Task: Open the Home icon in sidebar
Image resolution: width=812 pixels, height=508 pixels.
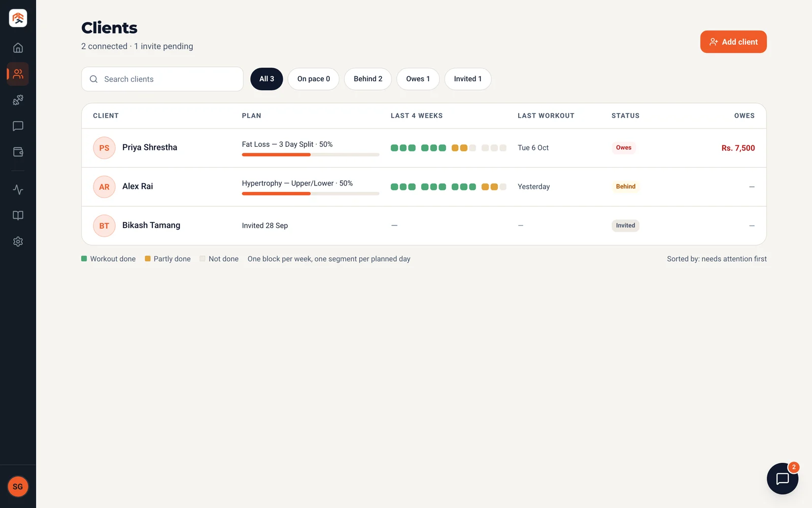Action: pos(18,48)
